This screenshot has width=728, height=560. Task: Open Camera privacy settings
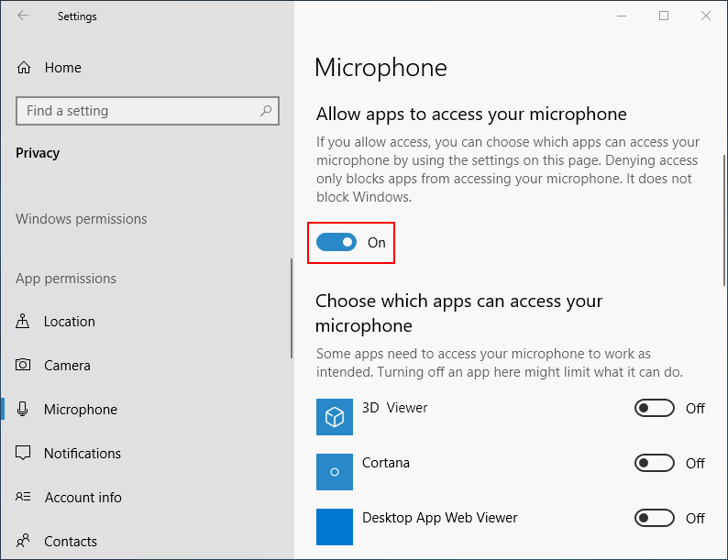[67, 366]
